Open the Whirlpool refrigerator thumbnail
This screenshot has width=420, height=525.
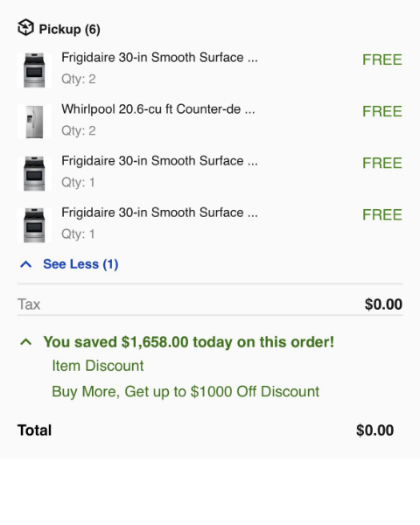click(x=34, y=122)
